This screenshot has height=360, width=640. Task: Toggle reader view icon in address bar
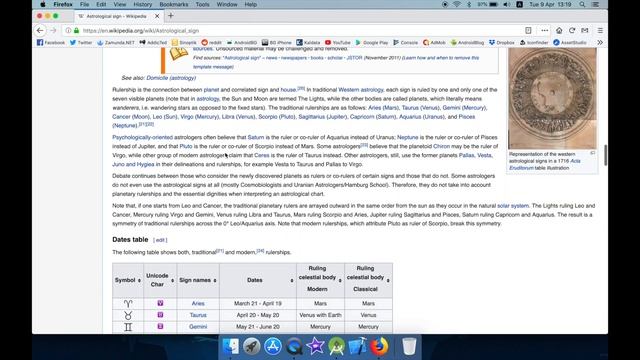[x=528, y=31]
